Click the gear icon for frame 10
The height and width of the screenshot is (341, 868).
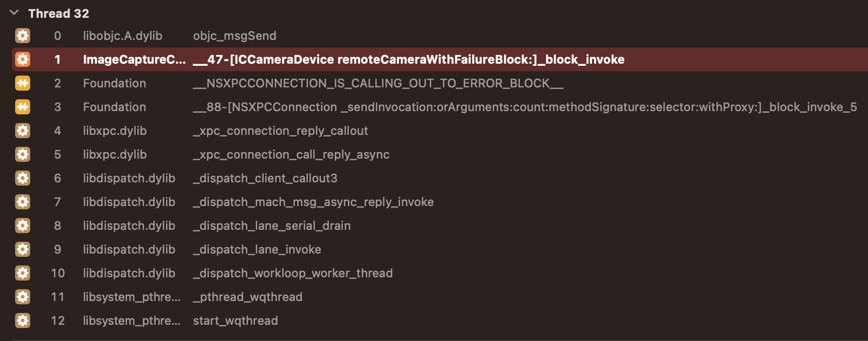coord(23,273)
